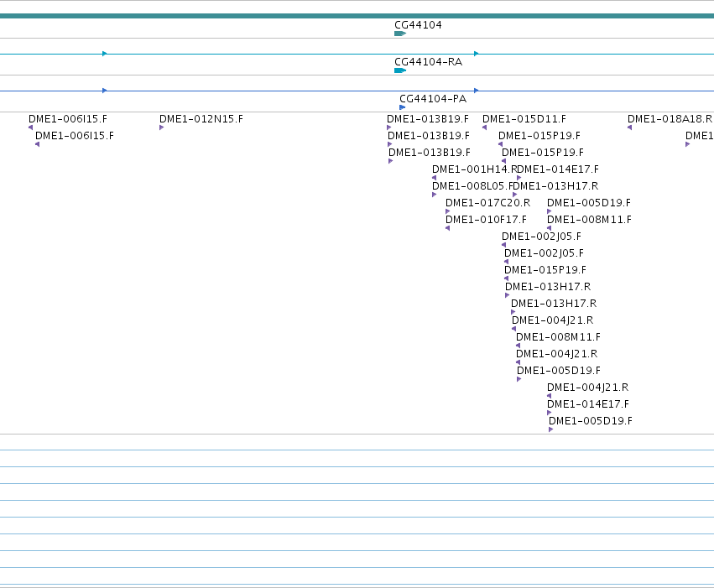Click the DME1-018A18.R feature label

click(x=670, y=119)
